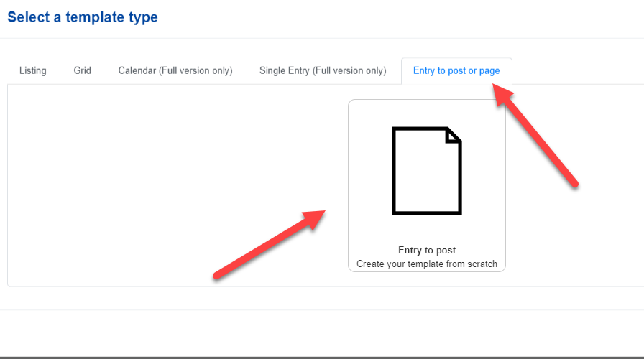
Task: Click white space above document icon in card
Action: pyautogui.click(x=427, y=113)
